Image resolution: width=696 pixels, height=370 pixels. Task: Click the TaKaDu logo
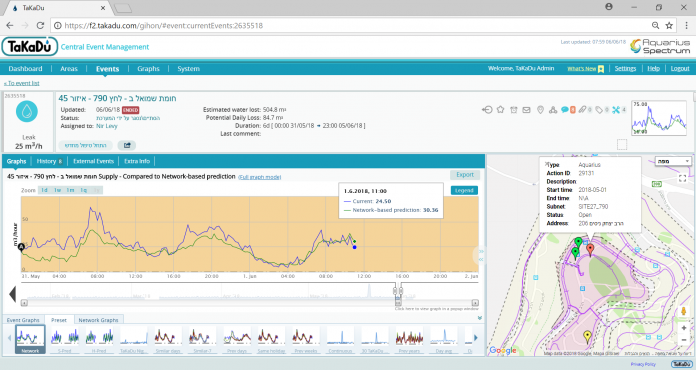[x=30, y=47]
